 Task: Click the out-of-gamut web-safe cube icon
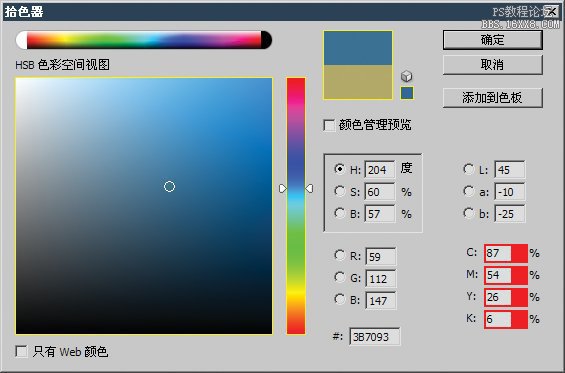point(406,76)
